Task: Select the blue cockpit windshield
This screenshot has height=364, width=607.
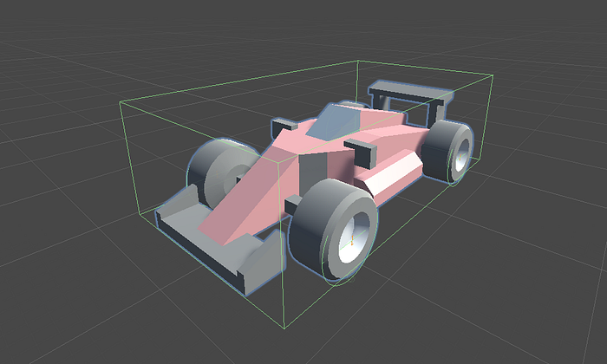Action: pos(335,122)
